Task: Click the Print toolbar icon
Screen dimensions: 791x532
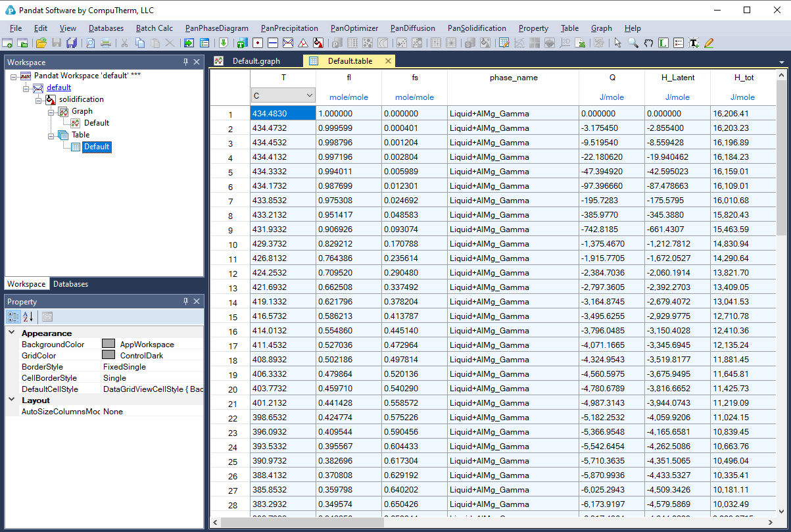Action: click(105, 43)
